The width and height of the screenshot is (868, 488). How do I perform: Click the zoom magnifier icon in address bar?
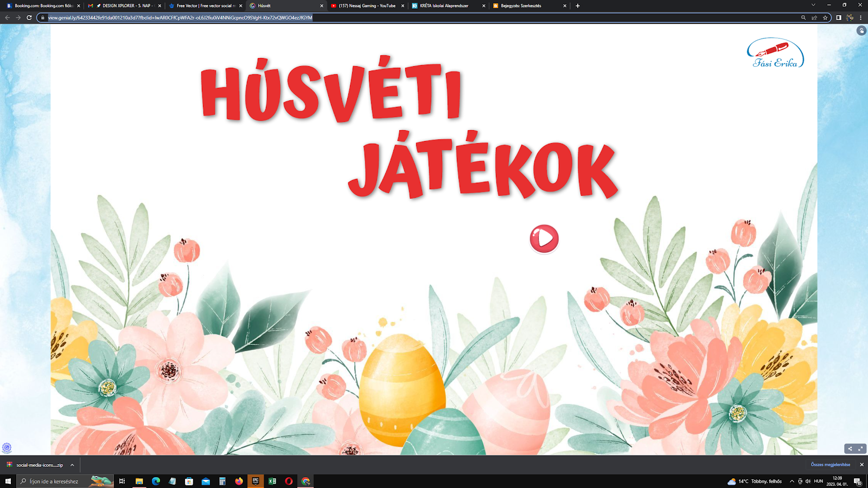click(803, 17)
